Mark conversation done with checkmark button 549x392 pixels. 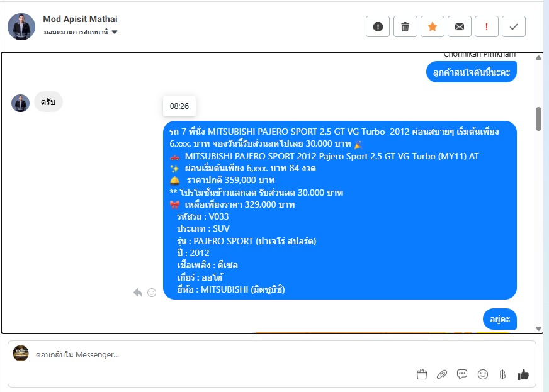point(514,26)
